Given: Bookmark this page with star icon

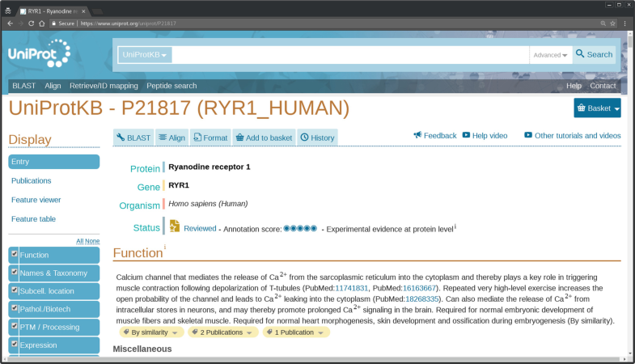Looking at the screenshot, I should pos(612,23).
